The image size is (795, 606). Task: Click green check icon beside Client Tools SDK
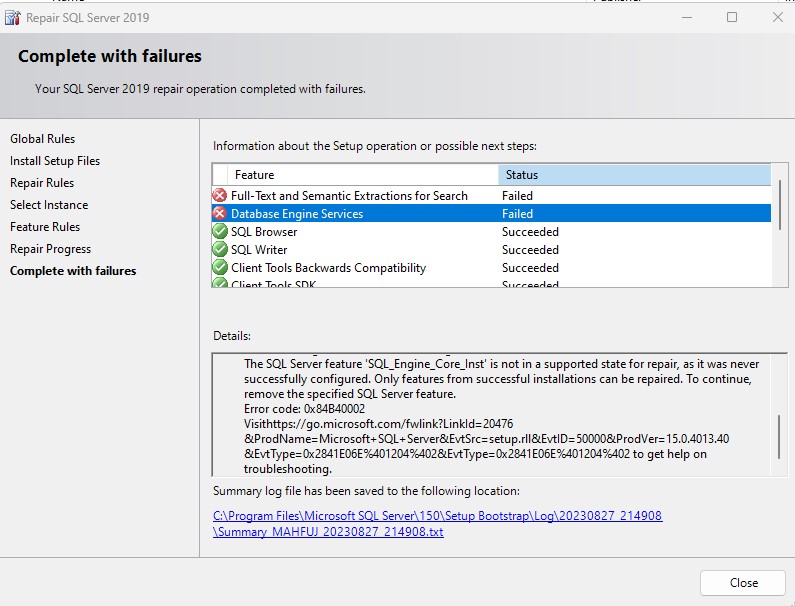[x=220, y=284]
